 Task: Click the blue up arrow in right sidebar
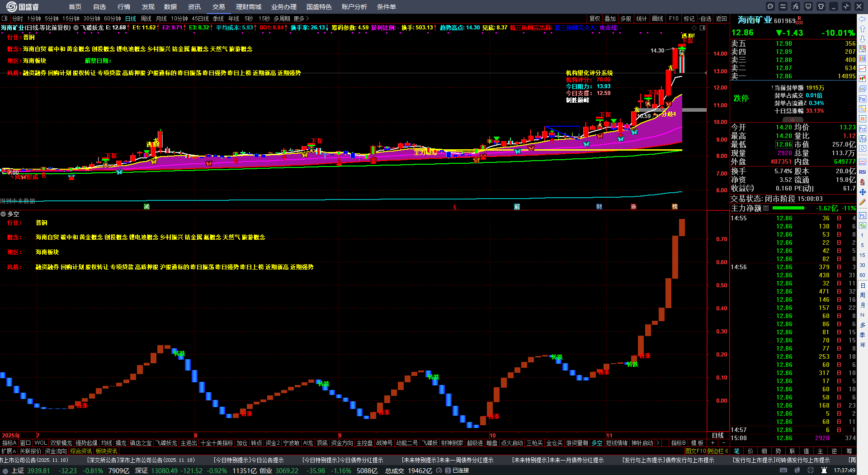pyautogui.click(x=863, y=28)
